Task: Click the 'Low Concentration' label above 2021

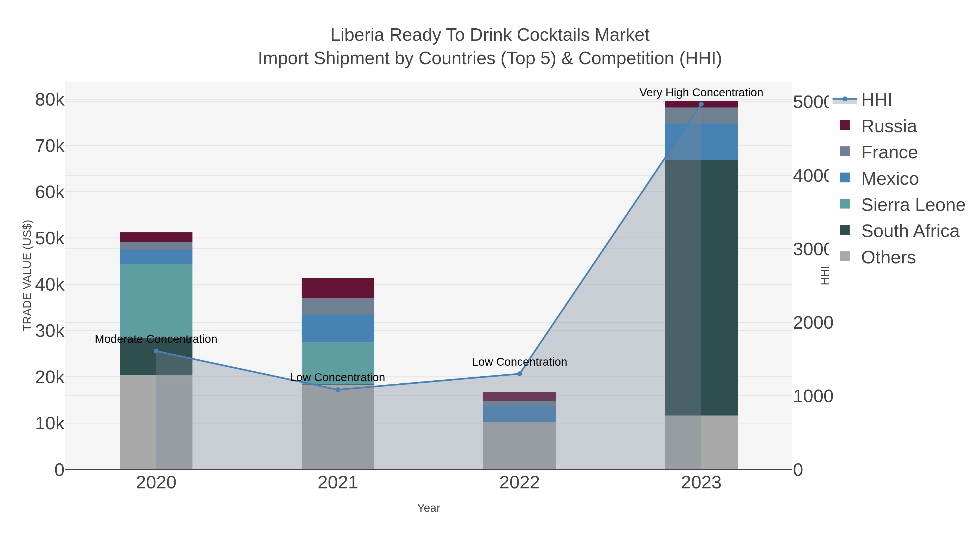Action: (x=338, y=377)
